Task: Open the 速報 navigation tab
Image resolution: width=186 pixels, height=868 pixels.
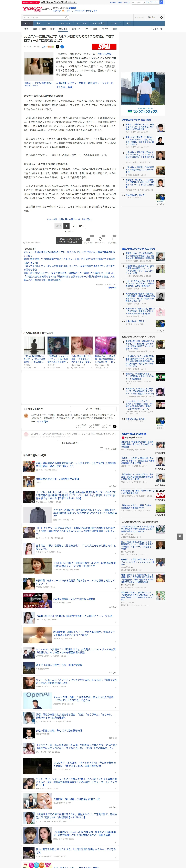Action: [x=38, y=23]
